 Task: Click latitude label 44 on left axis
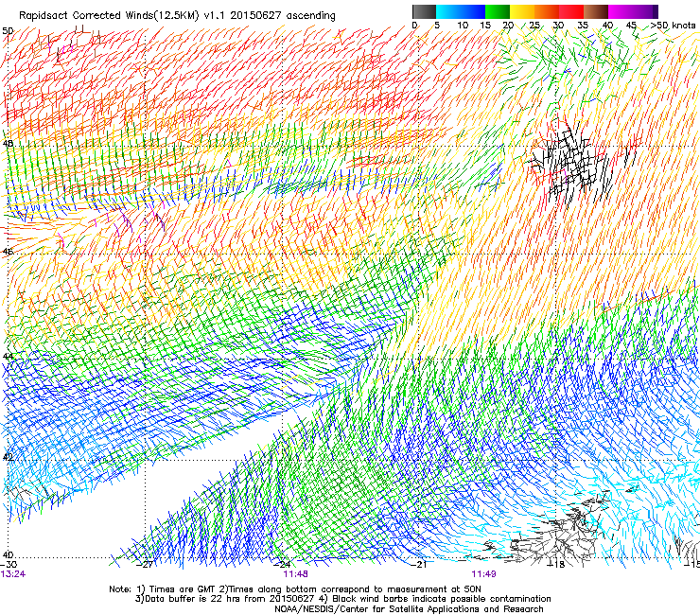[8, 357]
